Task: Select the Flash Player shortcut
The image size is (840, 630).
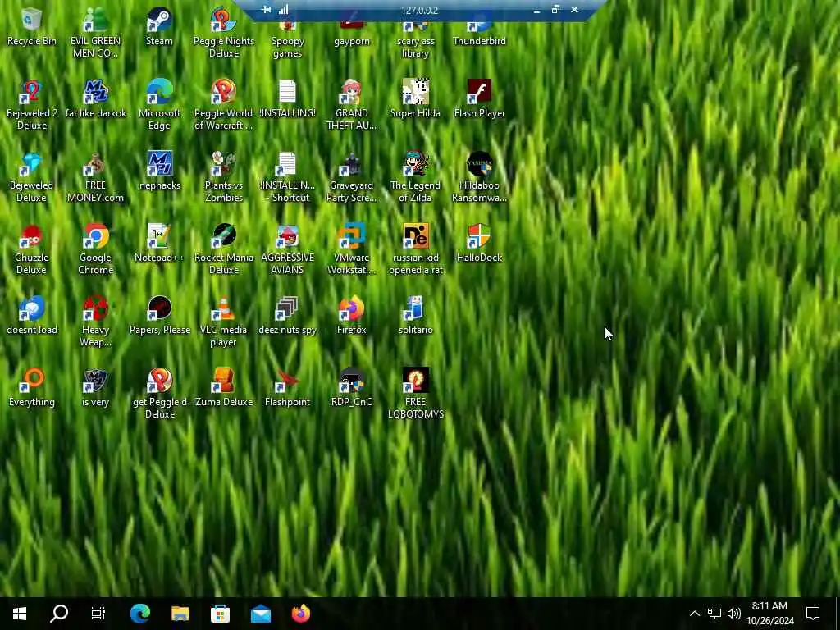Action: pyautogui.click(x=479, y=99)
